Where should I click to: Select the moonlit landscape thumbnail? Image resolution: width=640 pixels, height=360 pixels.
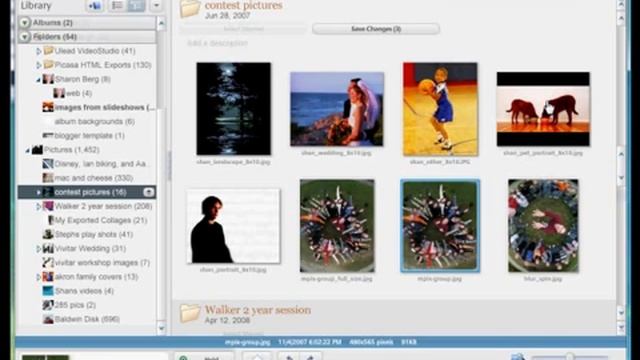[x=233, y=109]
